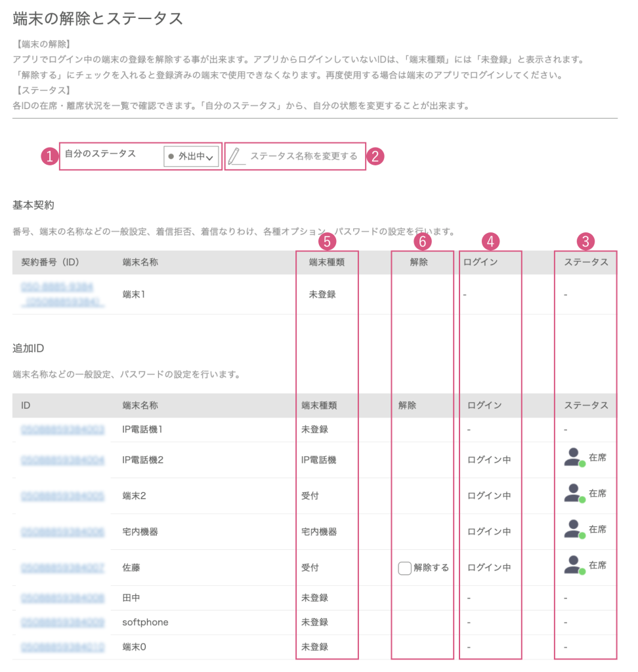Check the 解除する checkbox for 佐藤
Screen dimensions: 638x672
point(404,568)
